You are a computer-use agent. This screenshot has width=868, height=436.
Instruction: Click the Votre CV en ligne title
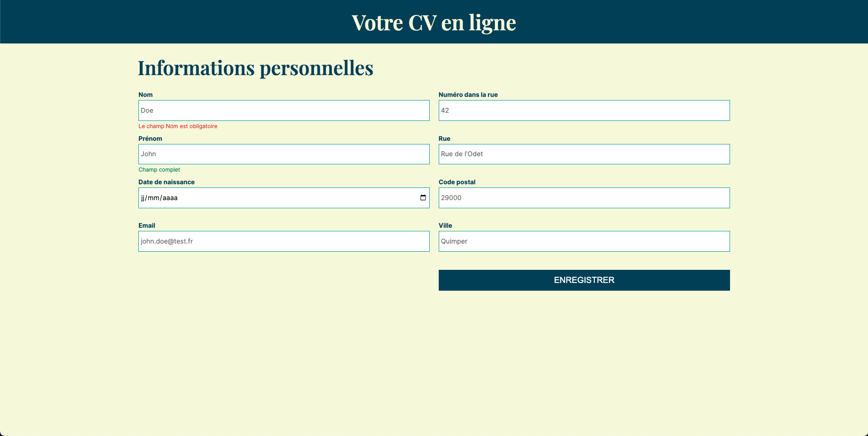click(x=434, y=23)
